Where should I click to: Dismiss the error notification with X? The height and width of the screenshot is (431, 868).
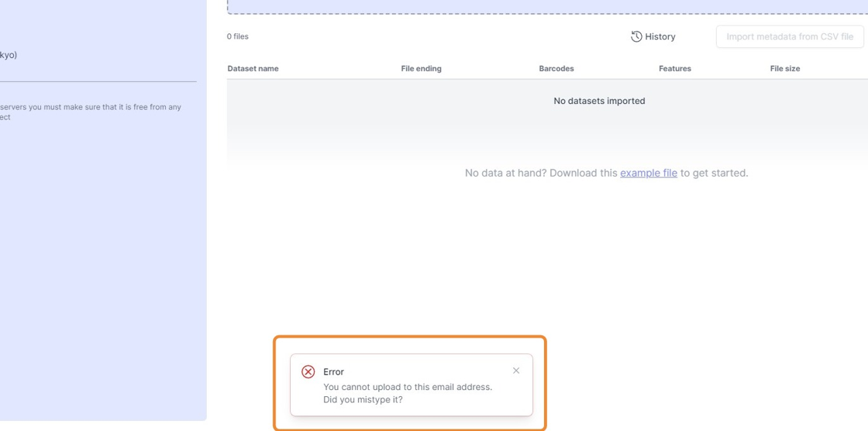point(516,371)
